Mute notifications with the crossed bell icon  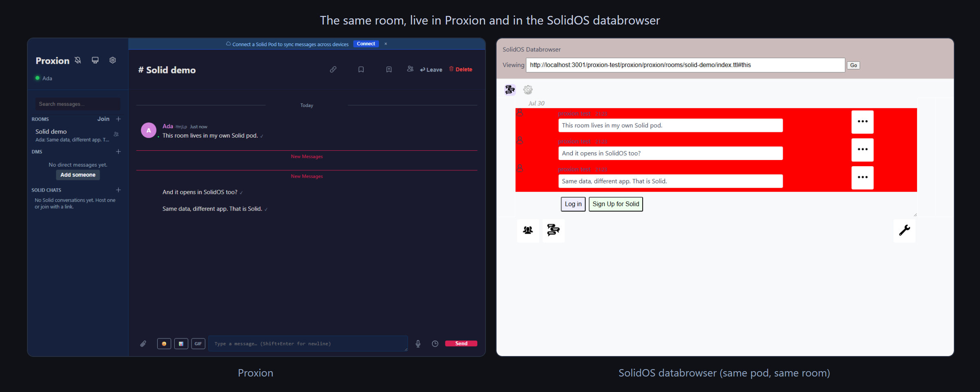pyautogui.click(x=78, y=60)
